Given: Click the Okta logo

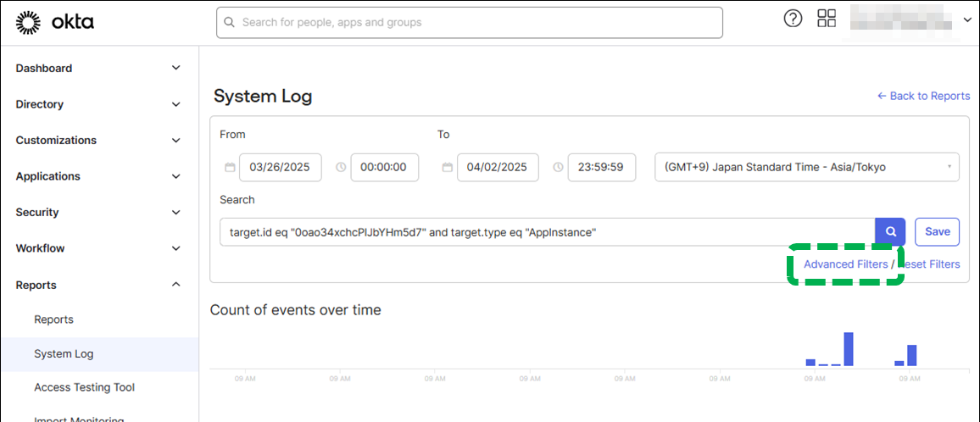Looking at the screenshot, I should 55,22.
